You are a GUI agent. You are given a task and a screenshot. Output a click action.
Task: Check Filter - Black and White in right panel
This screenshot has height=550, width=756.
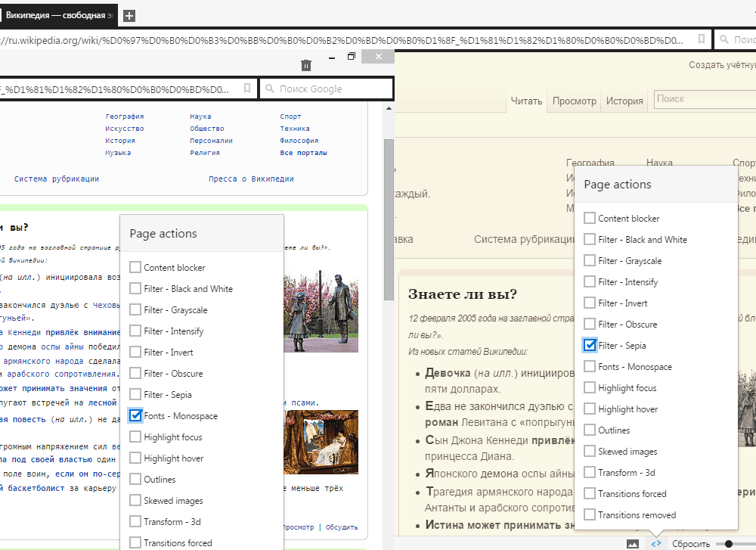(590, 239)
